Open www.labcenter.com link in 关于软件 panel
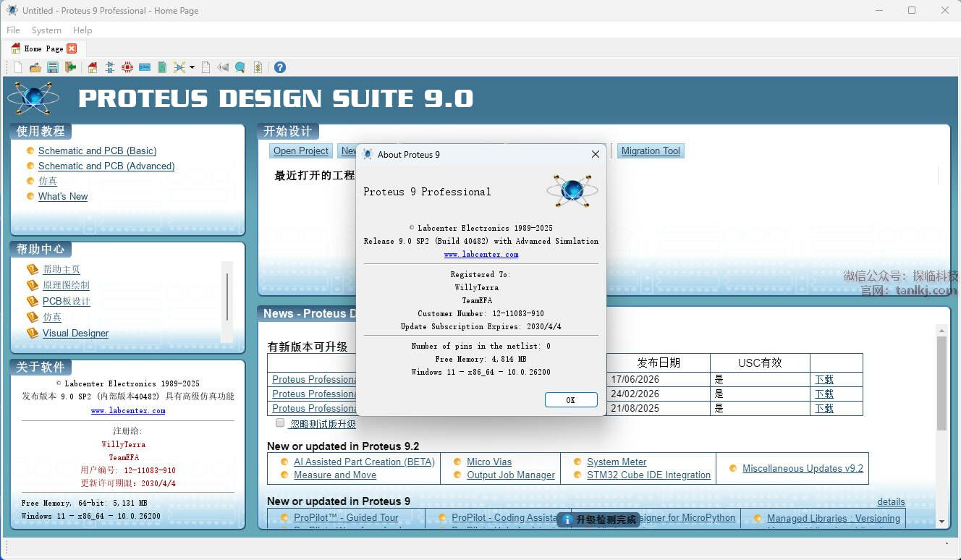The height and width of the screenshot is (560, 961). point(128,411)
